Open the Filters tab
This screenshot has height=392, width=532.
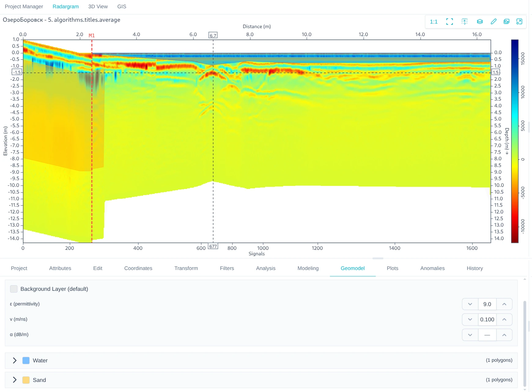click(227, 268)
